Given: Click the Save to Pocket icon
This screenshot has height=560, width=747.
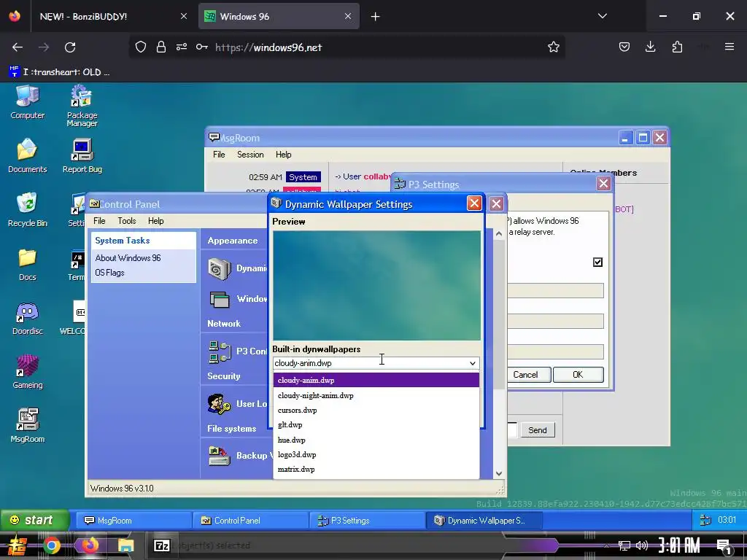Looking at the screenshot, I should coord(624,47).
